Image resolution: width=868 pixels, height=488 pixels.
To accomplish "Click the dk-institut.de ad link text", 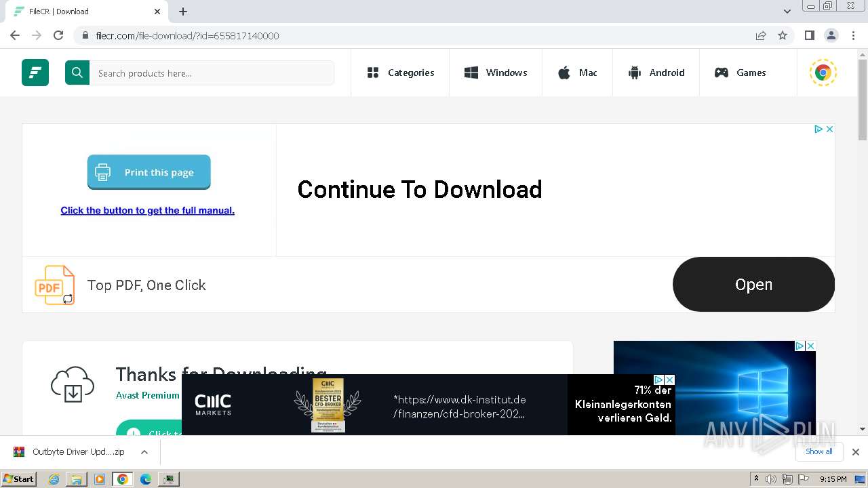I will pyautogui.click(x=459, y=407).
